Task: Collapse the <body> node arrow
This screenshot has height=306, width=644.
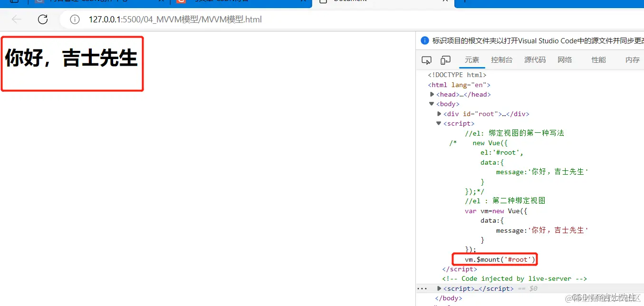Action: tap(432, 104)
